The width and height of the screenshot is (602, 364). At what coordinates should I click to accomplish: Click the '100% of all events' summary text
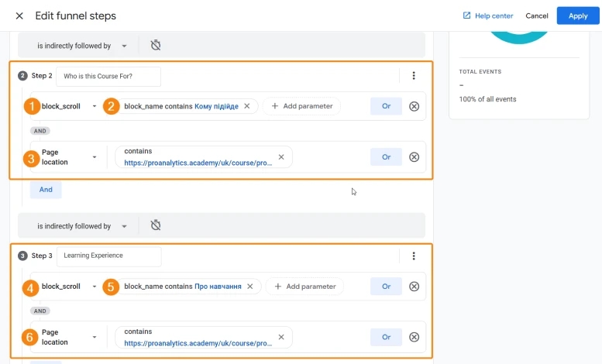pyautogui.click(x=487, y=99)
